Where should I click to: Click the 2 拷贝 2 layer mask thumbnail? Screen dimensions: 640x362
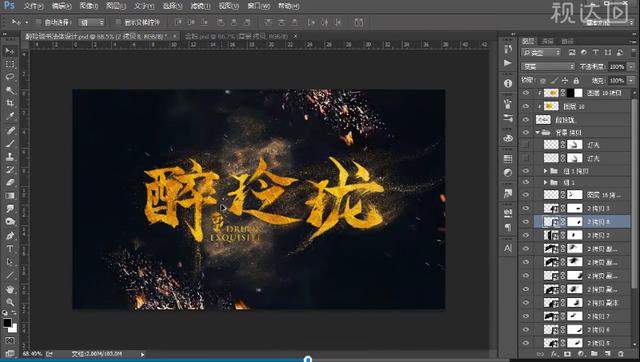click(575, 235)
